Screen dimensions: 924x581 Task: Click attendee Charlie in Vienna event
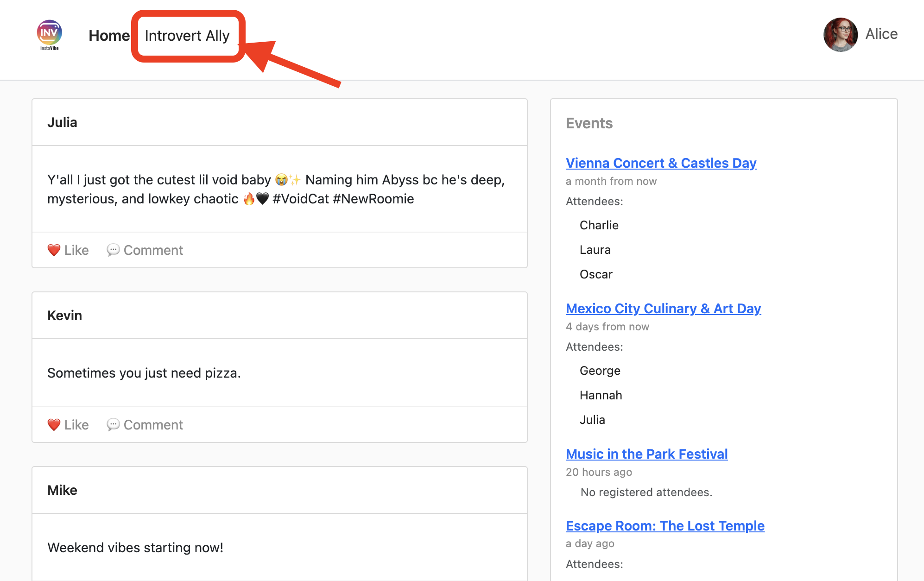(x=599, y=225)
